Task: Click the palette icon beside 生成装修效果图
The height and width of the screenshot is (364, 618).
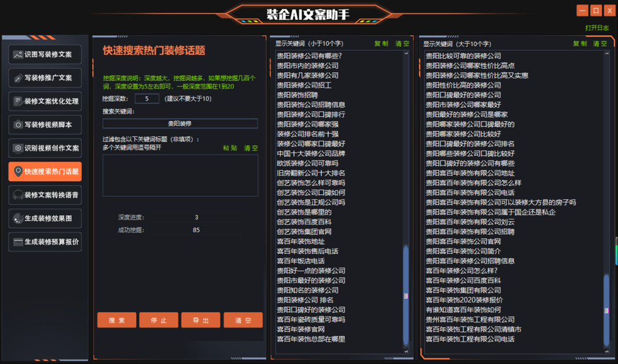Action: (x=18, y=218)
